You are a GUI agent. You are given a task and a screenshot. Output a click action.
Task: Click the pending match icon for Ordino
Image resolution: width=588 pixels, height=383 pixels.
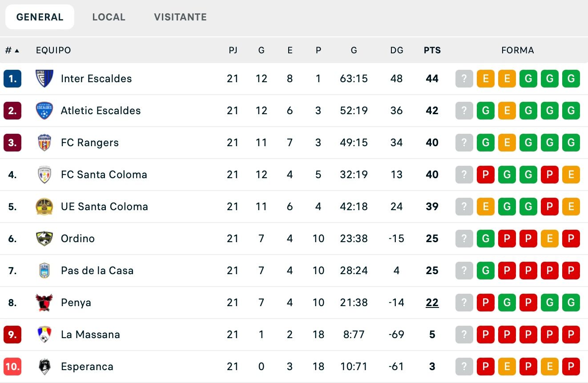pyautogui.click(x=464, y=239)
